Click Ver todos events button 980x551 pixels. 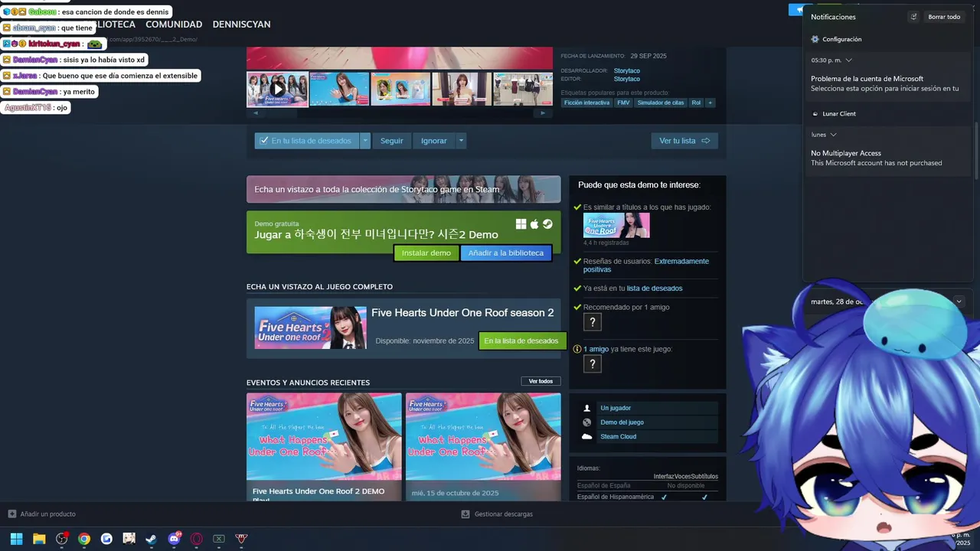coord(541,381)
